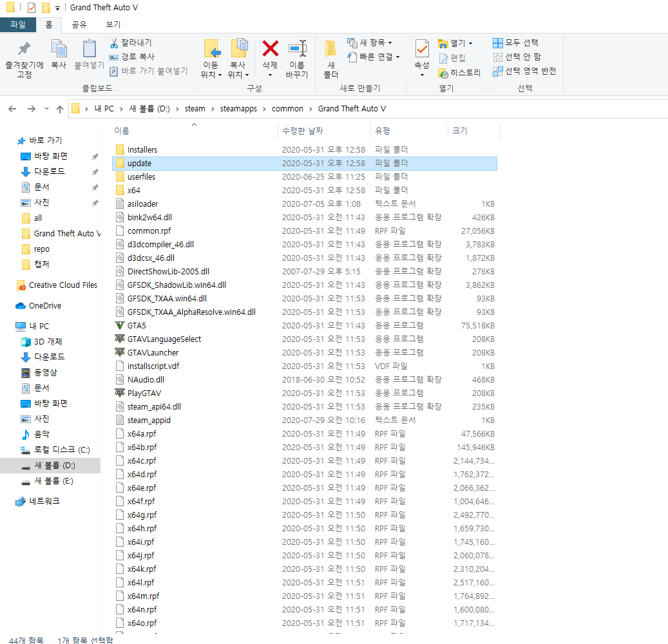This screenshot has width=668, height=644.
Task: Select the bink2w64.dll file icon
Action: pos(120,217)
